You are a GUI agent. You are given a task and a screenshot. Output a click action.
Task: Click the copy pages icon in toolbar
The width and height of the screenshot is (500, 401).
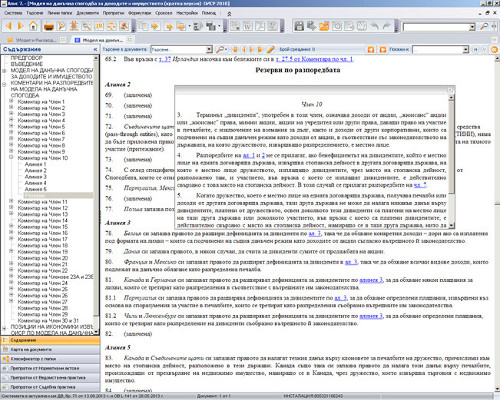[143, 26]
